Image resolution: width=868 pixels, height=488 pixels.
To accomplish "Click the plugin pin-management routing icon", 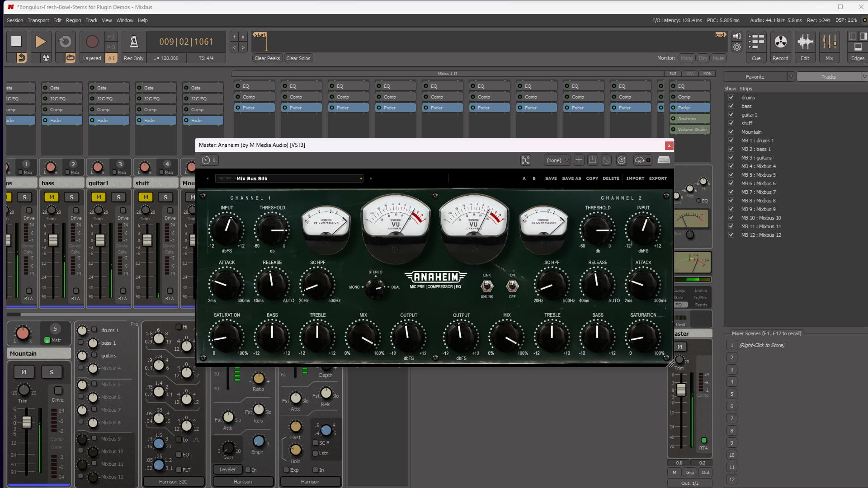I will 525,160.
